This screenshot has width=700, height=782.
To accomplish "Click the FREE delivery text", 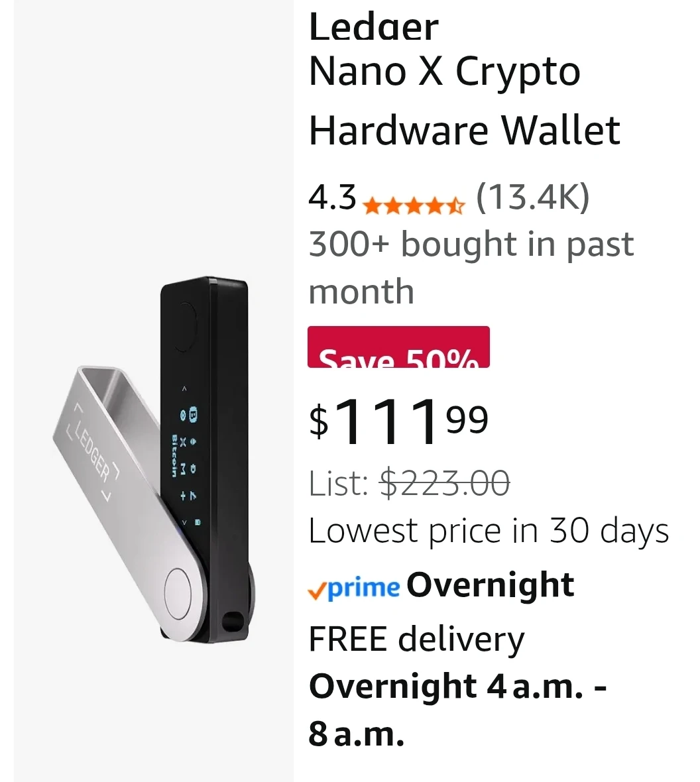I will [416, 640].
